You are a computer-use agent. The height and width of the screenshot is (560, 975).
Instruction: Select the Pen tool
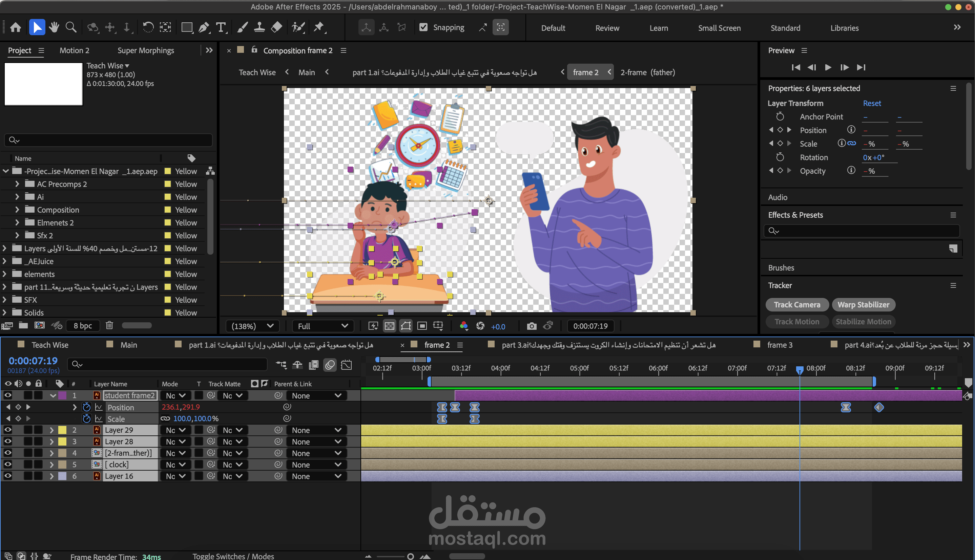(204, 27)
